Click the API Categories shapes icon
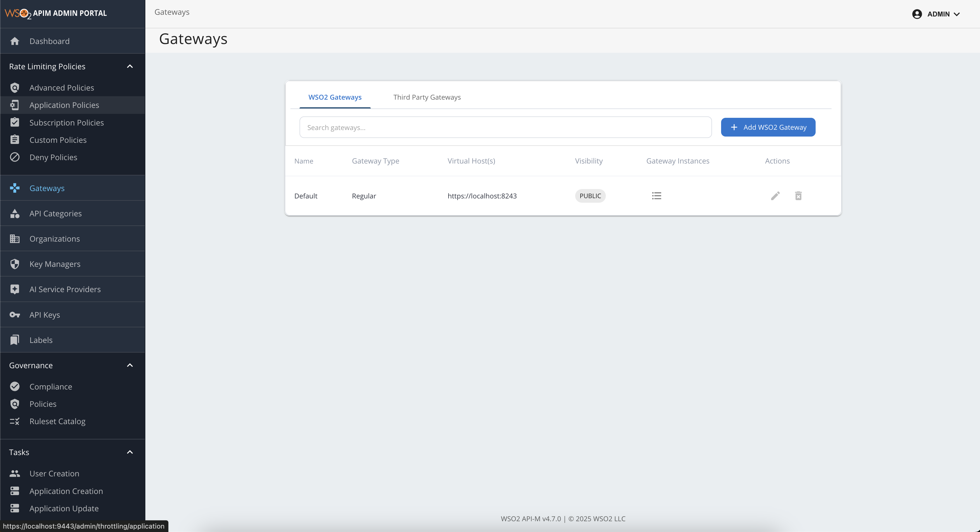 click(x=14, y=213)
